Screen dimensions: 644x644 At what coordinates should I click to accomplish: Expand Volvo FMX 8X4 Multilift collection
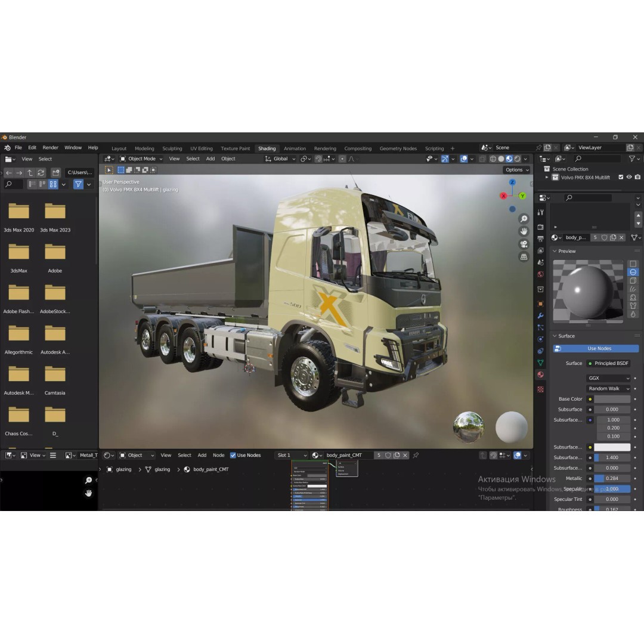tap(547, 178)
